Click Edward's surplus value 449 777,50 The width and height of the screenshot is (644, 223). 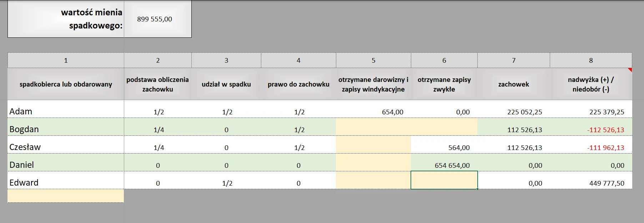click(x=591, y=180)
